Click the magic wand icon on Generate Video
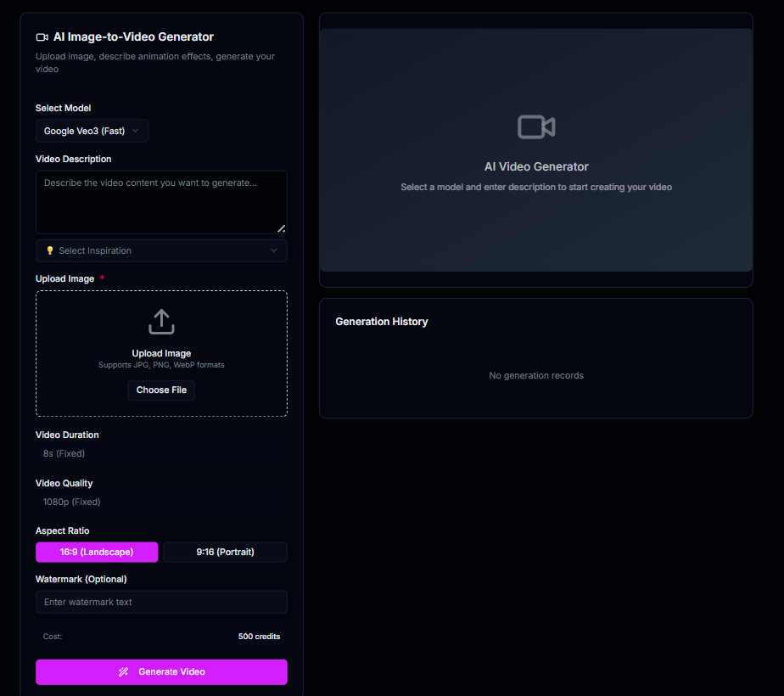784x696 pixels. coord(124,672)
